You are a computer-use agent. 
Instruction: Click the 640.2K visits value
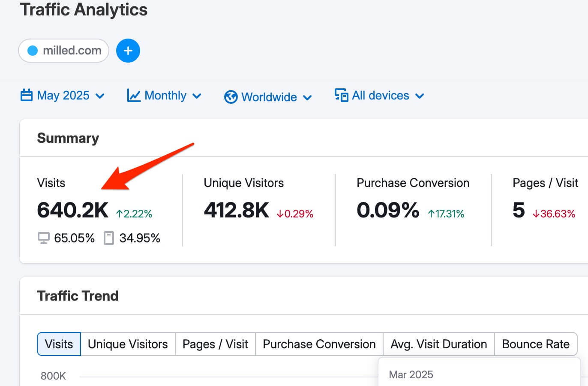coord(73,210)
